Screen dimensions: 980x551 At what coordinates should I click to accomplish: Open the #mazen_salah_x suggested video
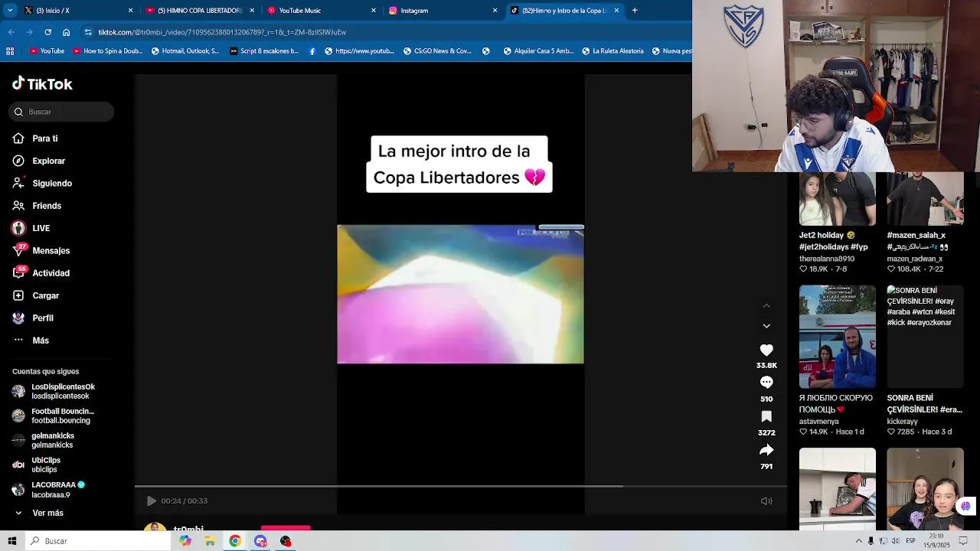925,198
